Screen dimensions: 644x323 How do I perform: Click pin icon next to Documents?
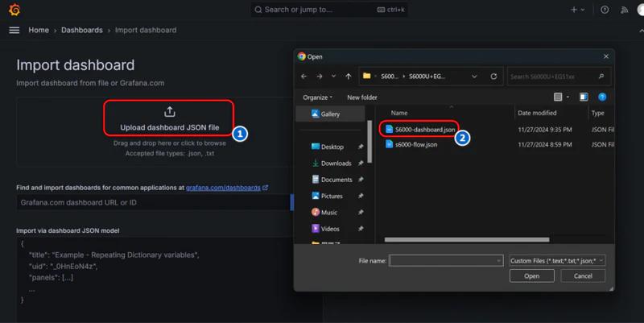pos(361,180)
